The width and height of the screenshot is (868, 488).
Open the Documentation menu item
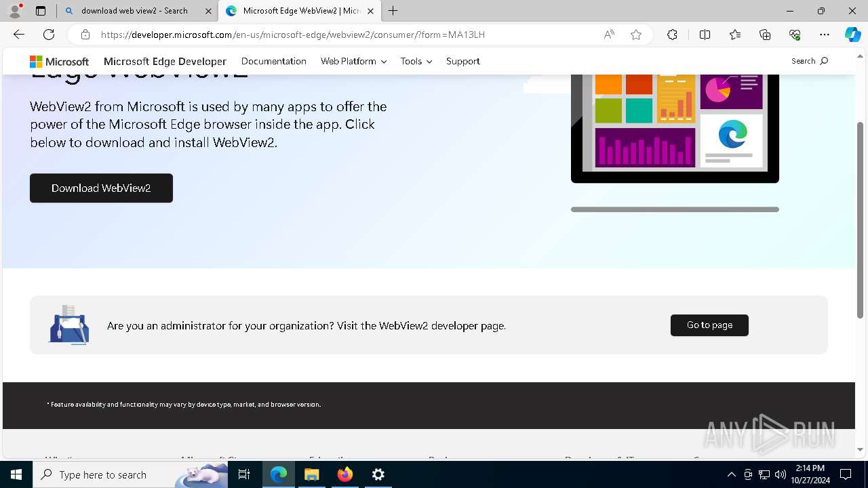coord(274,61)
